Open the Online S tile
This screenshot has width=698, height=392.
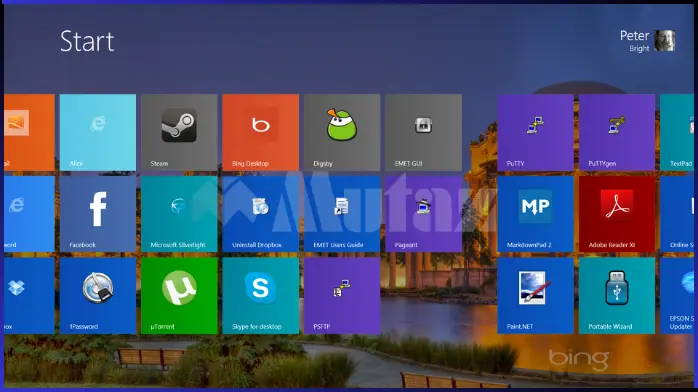(x=677, y=214)
